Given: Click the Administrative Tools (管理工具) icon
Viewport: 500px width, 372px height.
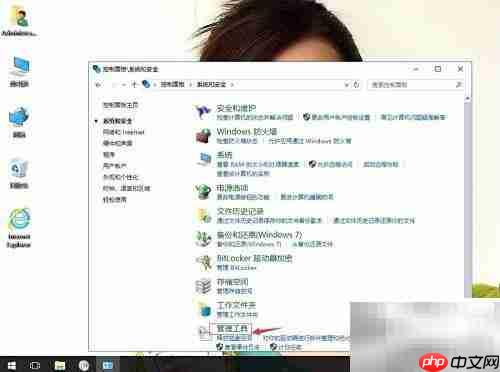Looking at the screenshot, I should tap(203, 333).
